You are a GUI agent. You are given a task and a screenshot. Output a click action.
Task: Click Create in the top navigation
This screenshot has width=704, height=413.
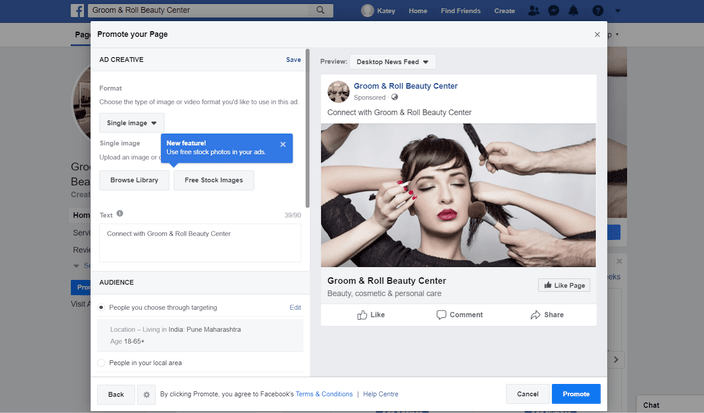pos(504,11)
